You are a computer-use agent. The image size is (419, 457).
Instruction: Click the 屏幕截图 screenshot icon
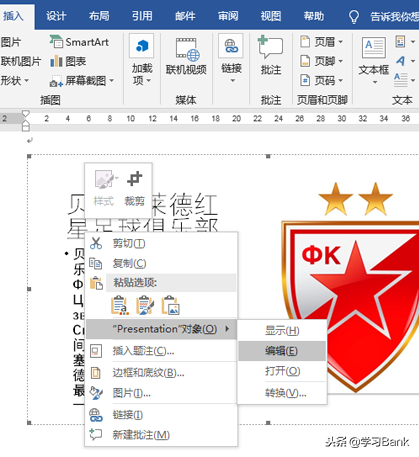point(56,81)
